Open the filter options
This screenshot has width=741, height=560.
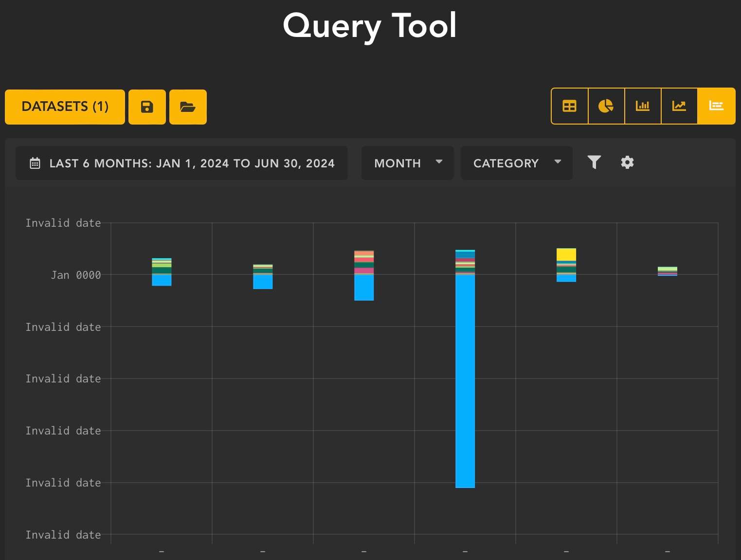594,162
